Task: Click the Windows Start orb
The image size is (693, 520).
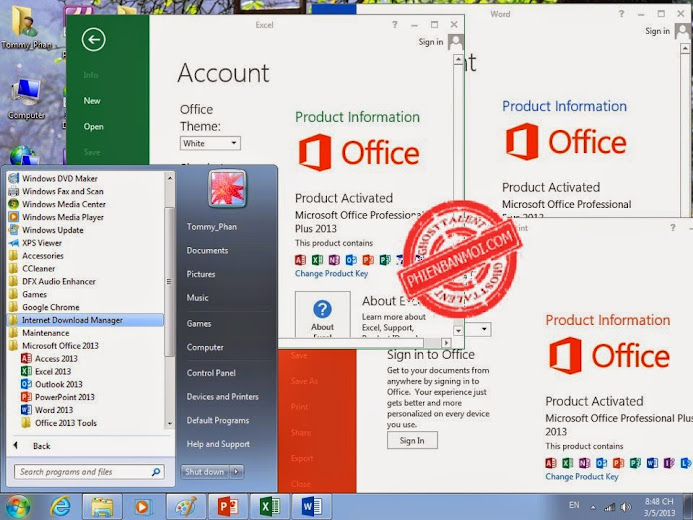Action: coord(18,506)
